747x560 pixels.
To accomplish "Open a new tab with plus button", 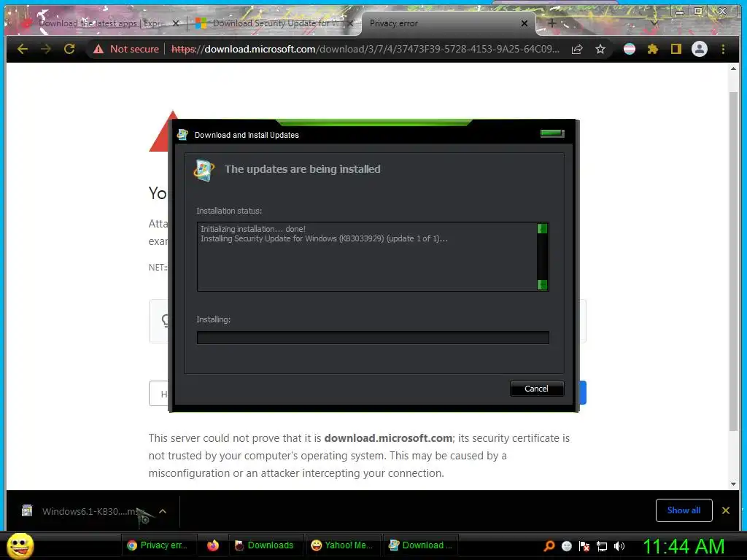I will click(x=551, y=23).
